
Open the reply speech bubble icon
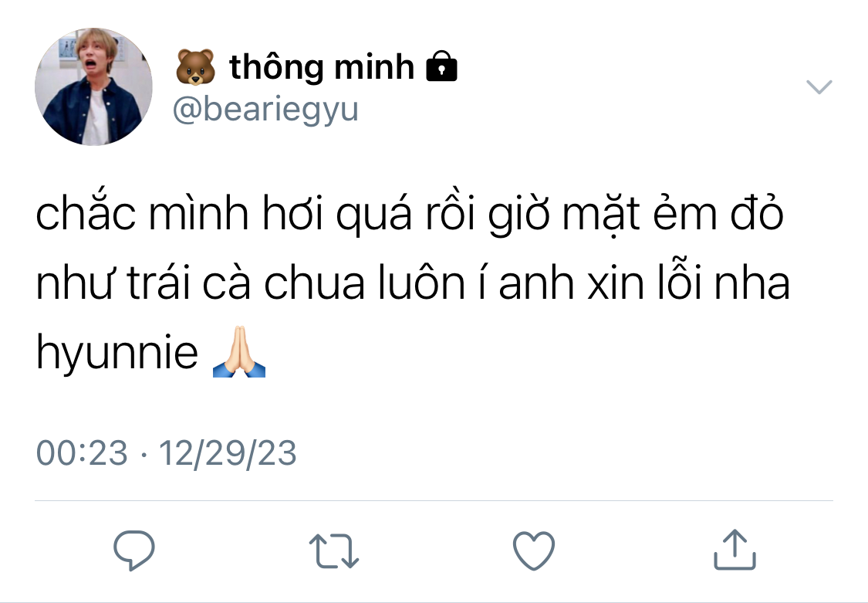pos(134,550)
